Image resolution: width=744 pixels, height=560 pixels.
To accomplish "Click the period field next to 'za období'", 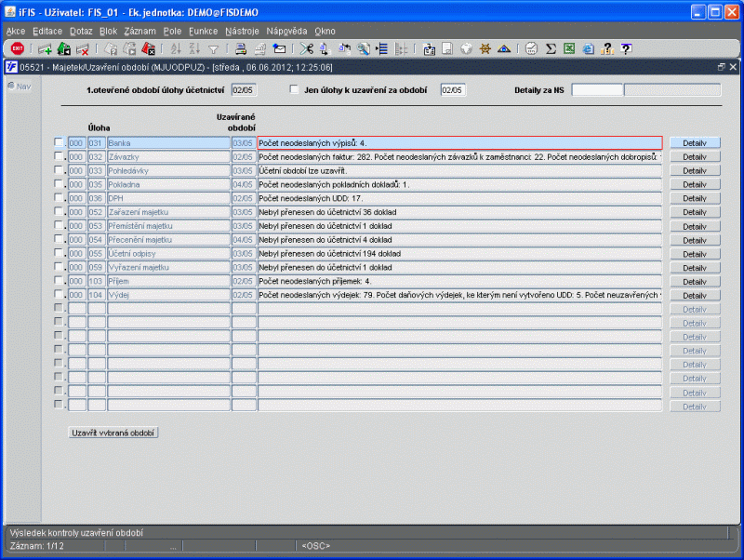I will 453,90.
